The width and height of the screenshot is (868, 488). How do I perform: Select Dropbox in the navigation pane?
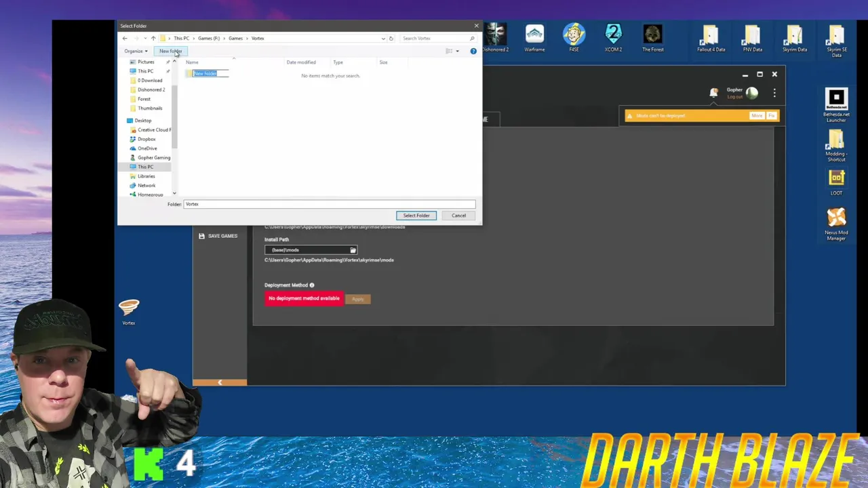(x=146, y=139)
